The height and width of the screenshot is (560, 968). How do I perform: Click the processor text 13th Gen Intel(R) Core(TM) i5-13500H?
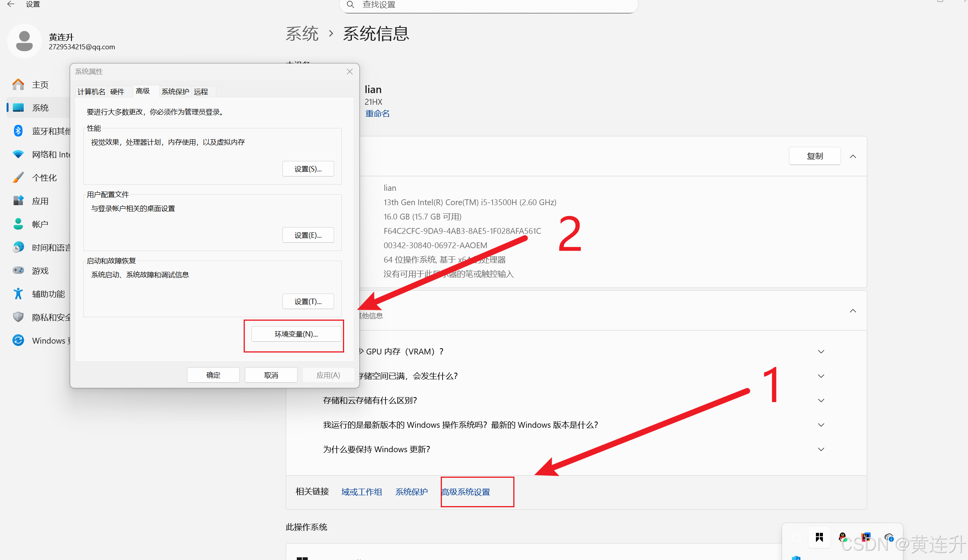(x=470, y=202)
